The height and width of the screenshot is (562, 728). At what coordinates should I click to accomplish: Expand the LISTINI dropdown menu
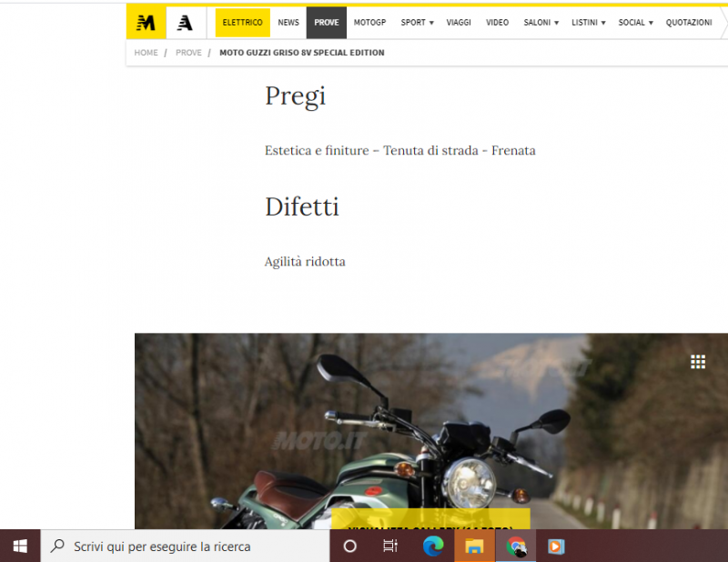(588, 22)
